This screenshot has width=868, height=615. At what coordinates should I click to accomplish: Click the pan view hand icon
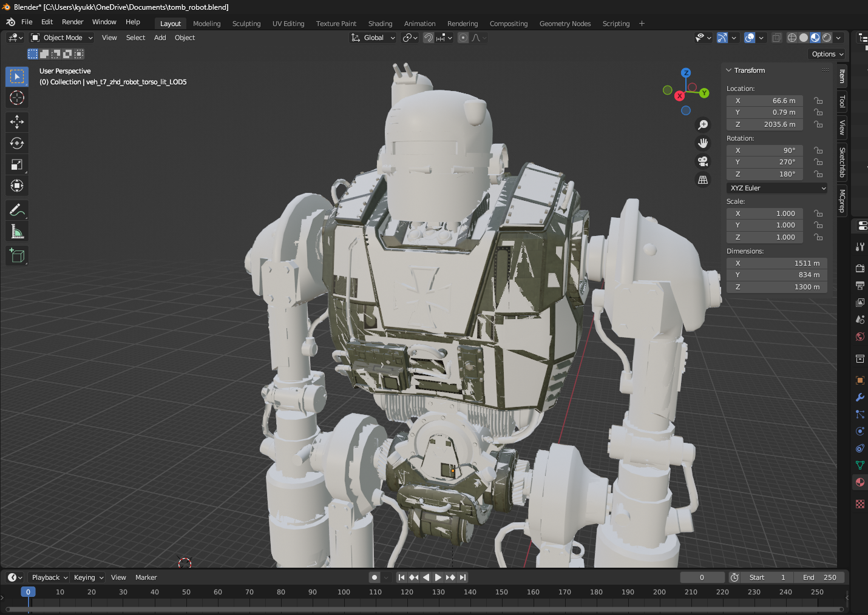tap(703, 143)
